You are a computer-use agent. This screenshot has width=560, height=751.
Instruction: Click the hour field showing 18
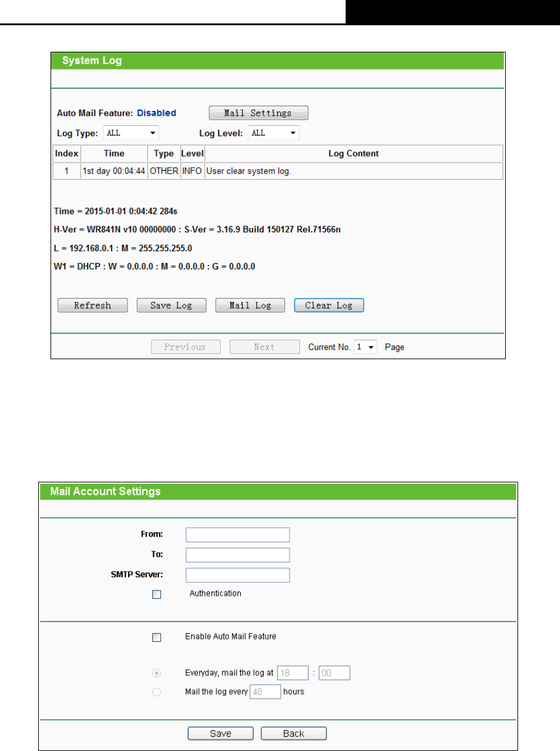[293, 673]
